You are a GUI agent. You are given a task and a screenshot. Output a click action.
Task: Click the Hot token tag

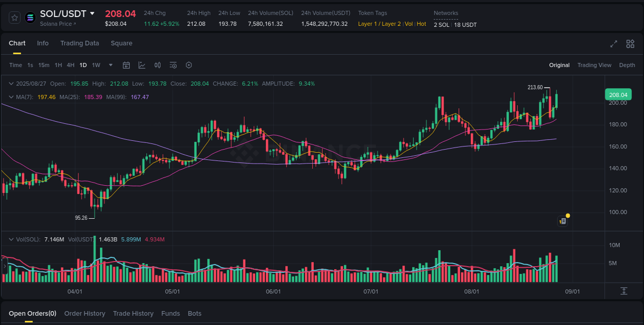421,24
